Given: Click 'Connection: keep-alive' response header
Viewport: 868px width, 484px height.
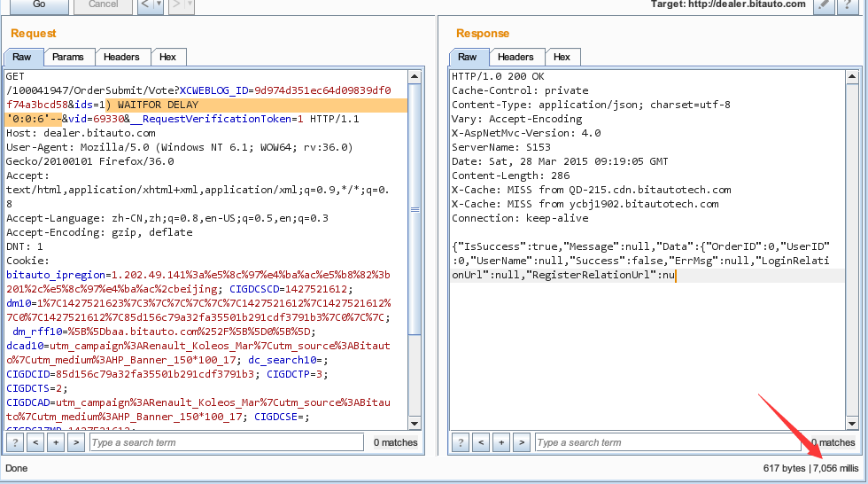Looking at the screenshot, I should 520,218.
